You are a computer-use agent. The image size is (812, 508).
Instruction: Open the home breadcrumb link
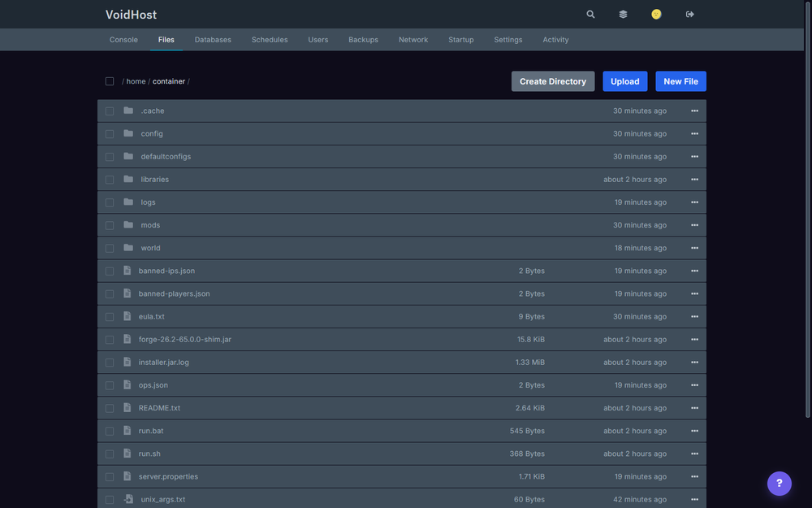pyautogui.click(x=136, y=81)
